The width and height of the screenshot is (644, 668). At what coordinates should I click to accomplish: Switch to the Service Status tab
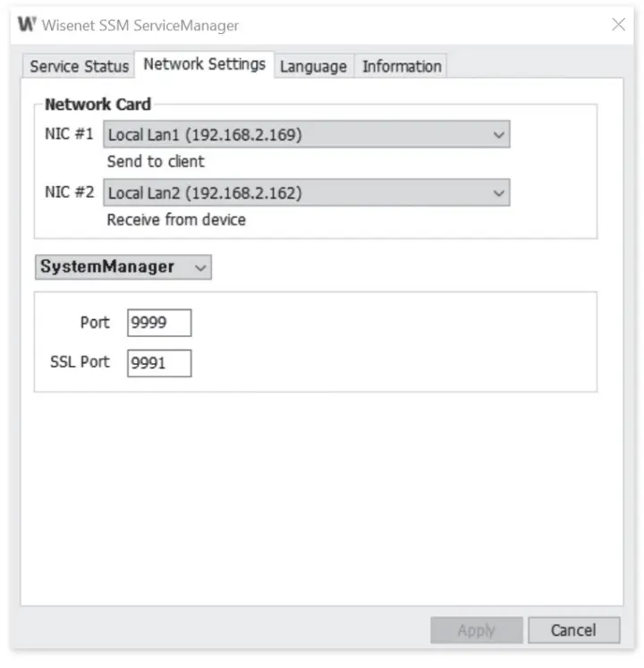click(79, 66)
